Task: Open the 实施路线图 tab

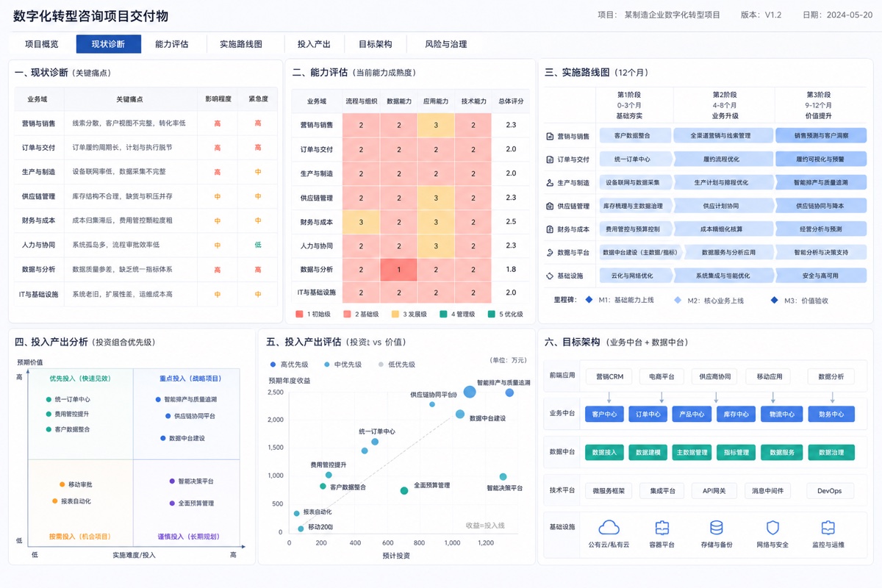Action: pyautogui.click(x=241, y=44)
